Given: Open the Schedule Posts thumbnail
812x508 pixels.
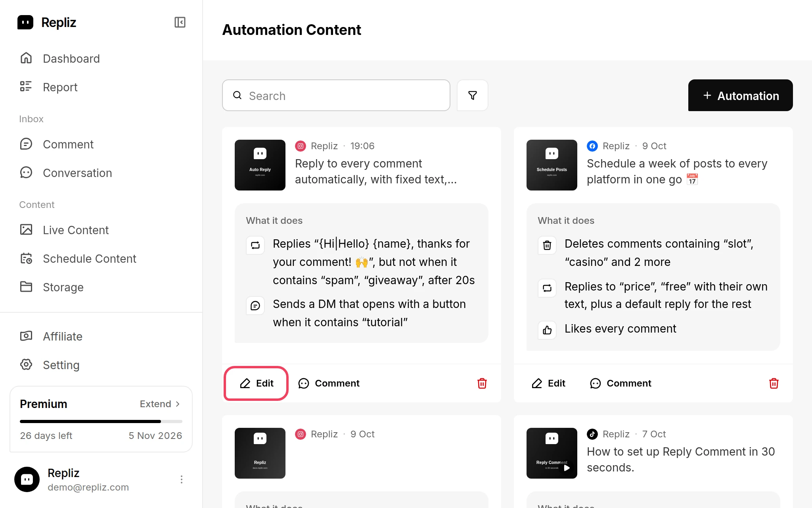Looking at the screenshot, I should pos(552,165).
